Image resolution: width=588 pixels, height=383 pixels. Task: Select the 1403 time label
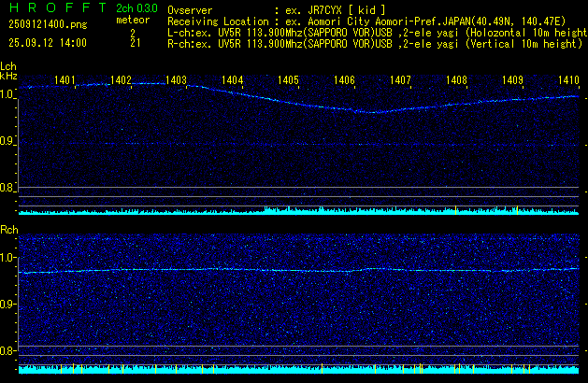click(x=177, y=80)
